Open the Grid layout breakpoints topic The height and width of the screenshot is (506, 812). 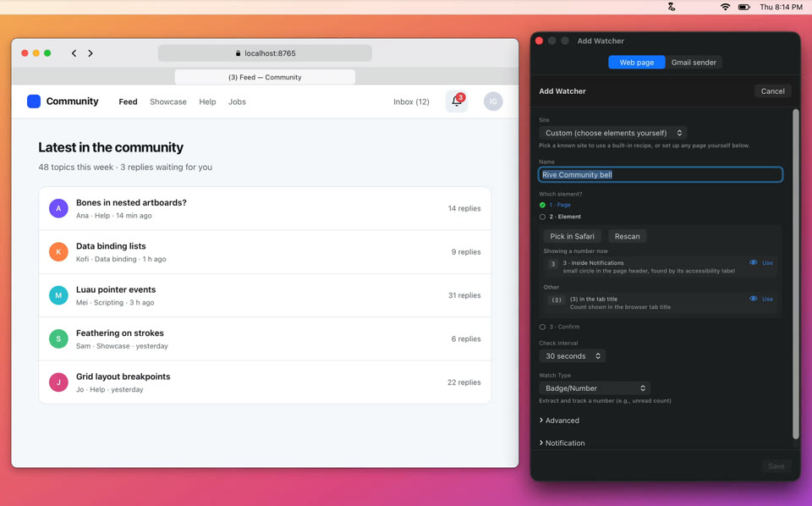[x=123, y=377]
